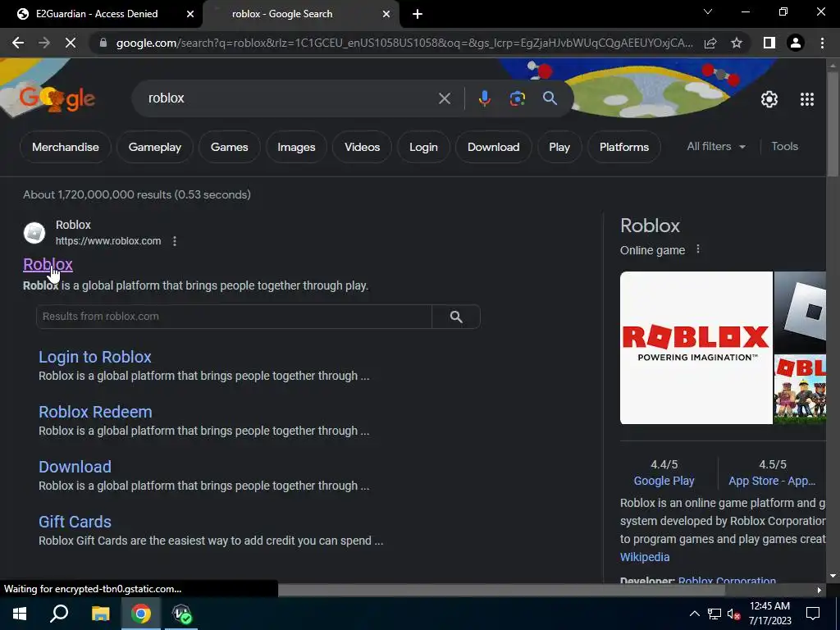Image resolution: width=840 pixels, height=630 pixels.
Task: Open the Chrome side panel
Action: 769,43
